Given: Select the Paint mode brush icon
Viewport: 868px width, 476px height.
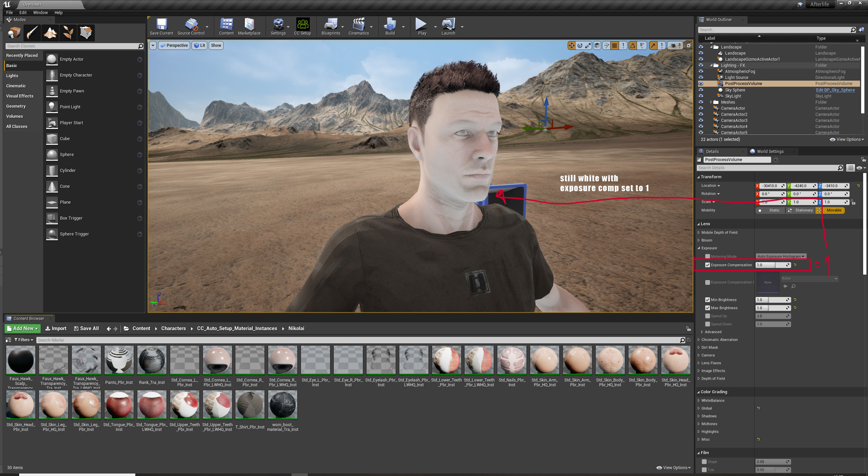Looking at the screenshot, I should [x=32, y=33].
